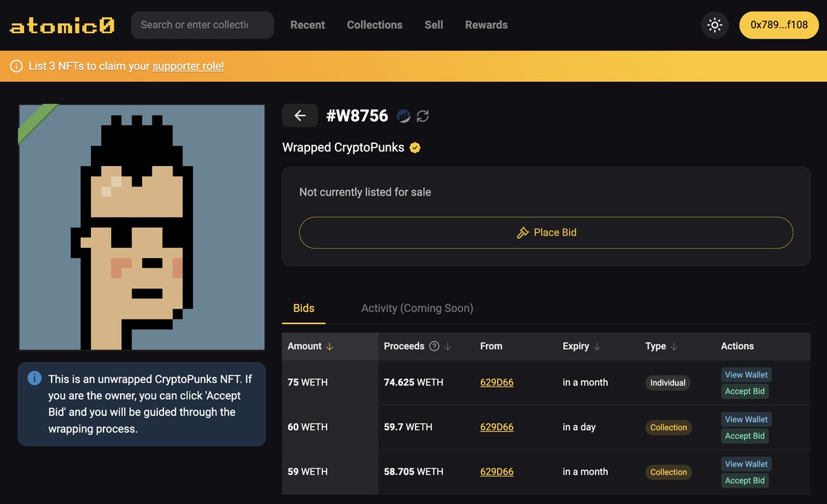Click the info icon in the supporter role banner

(x=15, y=67)
